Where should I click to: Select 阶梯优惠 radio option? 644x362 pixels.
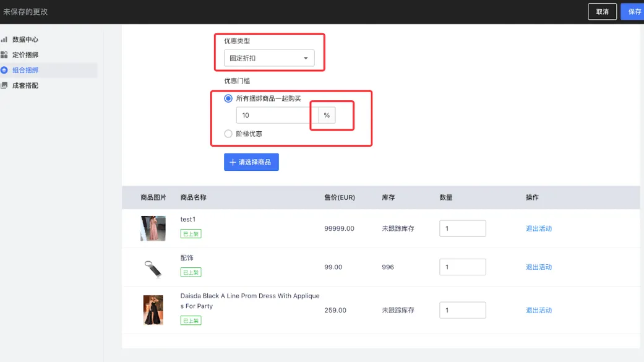pos(228,134)
